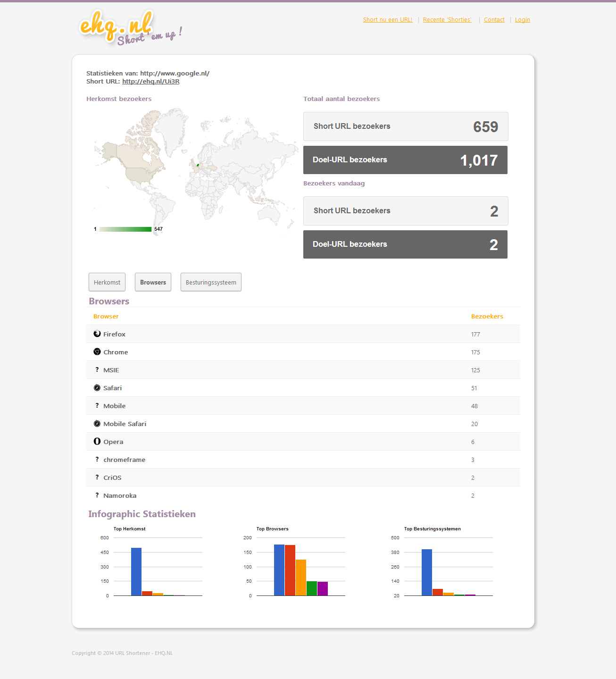Go to the Contact page
This screenshot has height=679, width=616.
click(x=494, y=20)
